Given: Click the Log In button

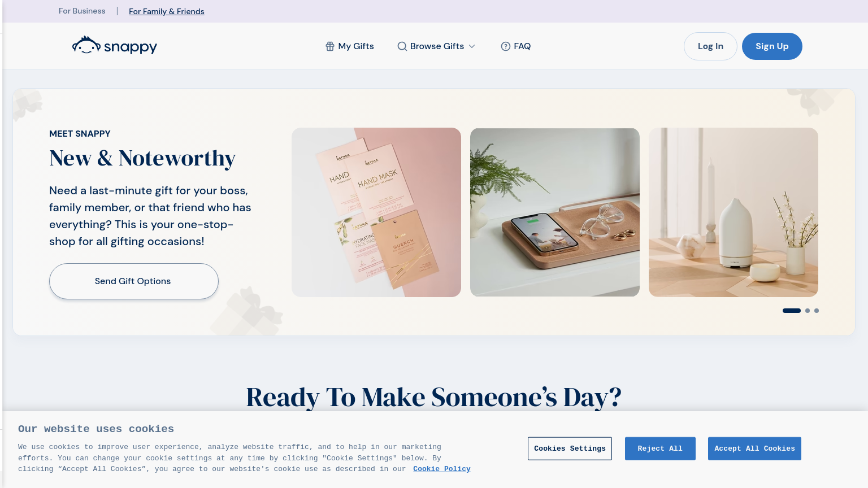Looking at the screenshot, I should [x=710, y=46].
